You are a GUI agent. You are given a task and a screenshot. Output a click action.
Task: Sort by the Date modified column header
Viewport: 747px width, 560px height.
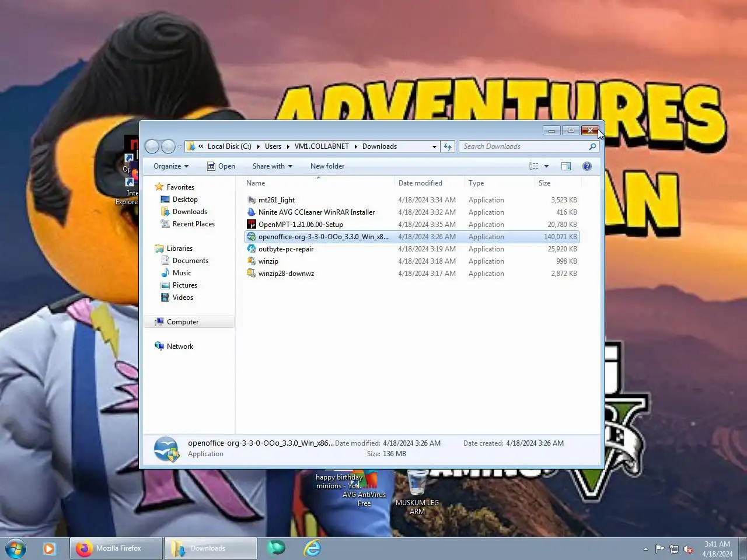[430, 183]
